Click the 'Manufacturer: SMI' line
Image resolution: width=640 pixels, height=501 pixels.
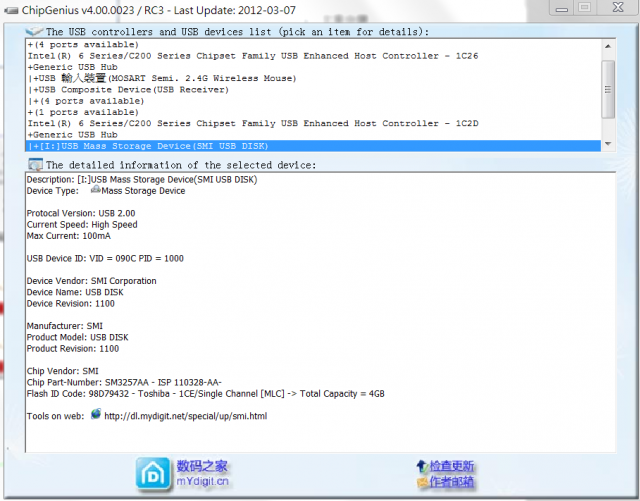pyautogui.click(x=65, y=326)
